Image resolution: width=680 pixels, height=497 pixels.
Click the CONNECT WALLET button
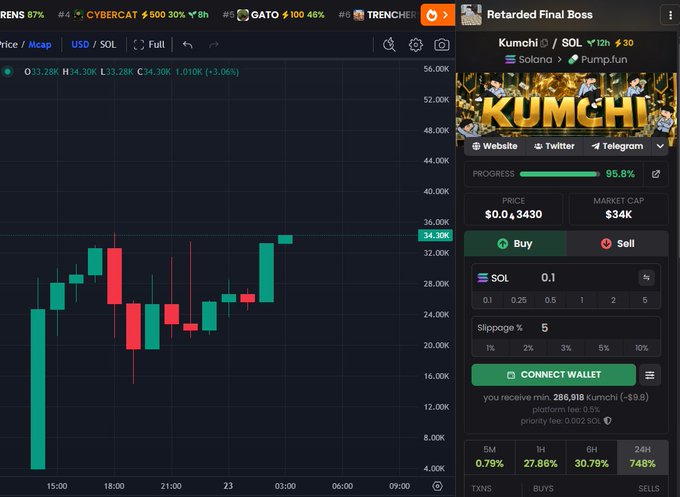click(553, 375)
